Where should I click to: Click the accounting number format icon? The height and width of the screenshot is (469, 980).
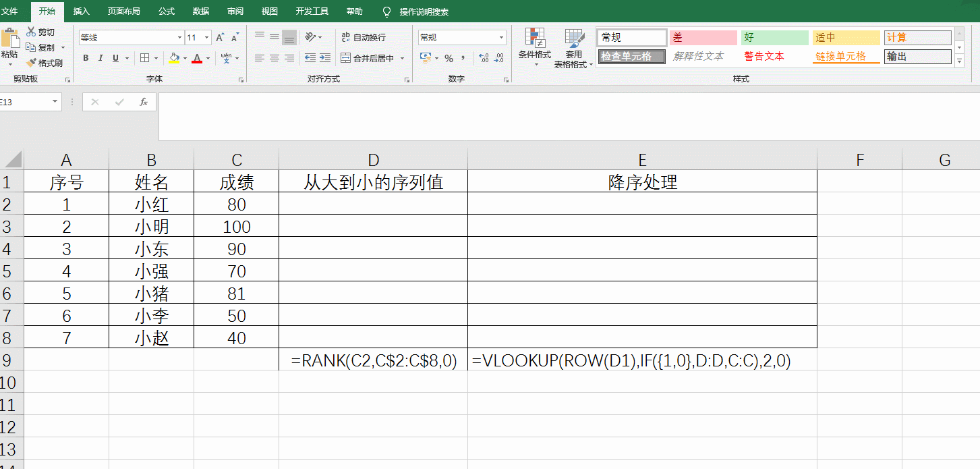425,58
